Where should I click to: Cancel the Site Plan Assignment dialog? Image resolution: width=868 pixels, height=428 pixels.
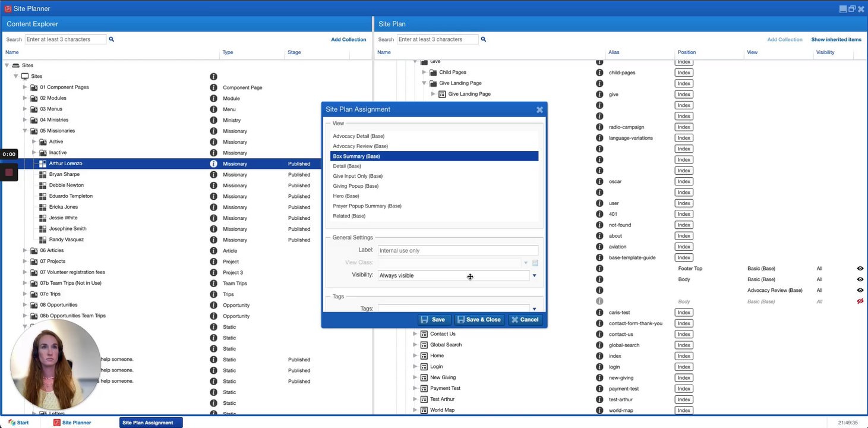(525, 320)
